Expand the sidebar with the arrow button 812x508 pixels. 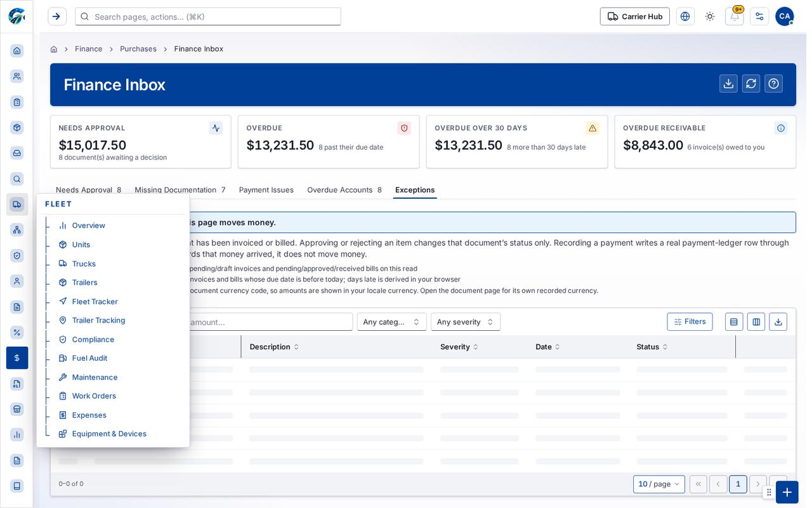[x=57, y=17]
